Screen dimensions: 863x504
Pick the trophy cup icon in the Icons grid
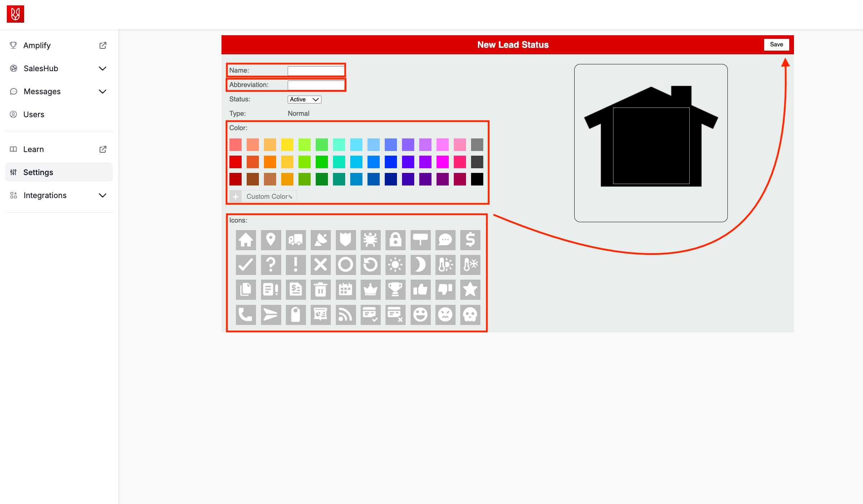[x=396, y=290]
